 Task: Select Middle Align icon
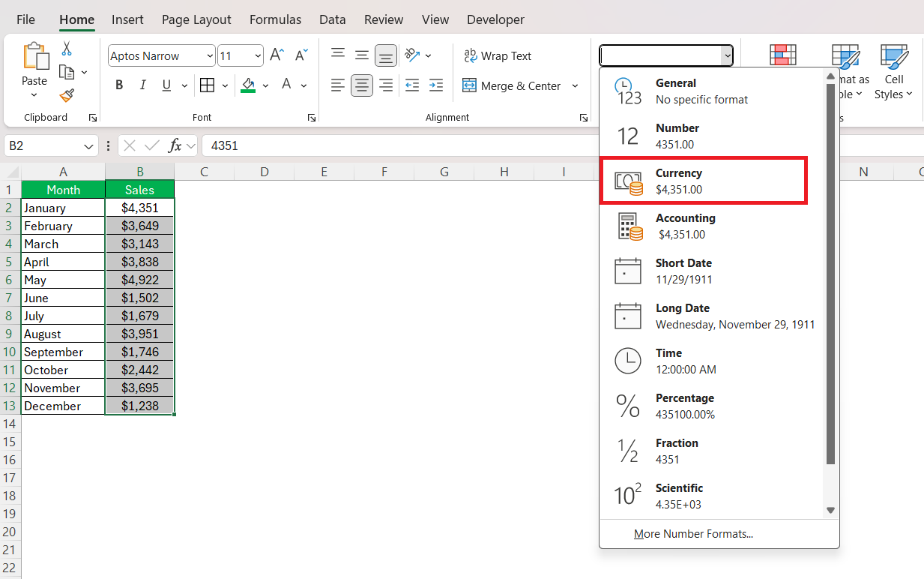click(x=362, y=55)
